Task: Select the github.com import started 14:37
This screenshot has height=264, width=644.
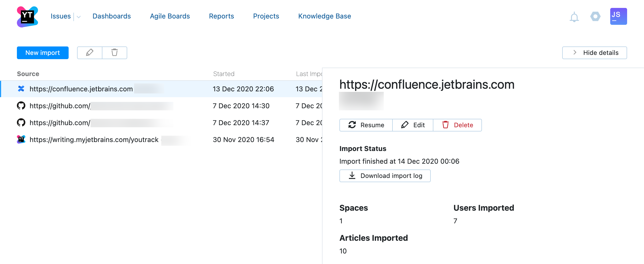Action: pyautogui.click(x=161, y=123)
